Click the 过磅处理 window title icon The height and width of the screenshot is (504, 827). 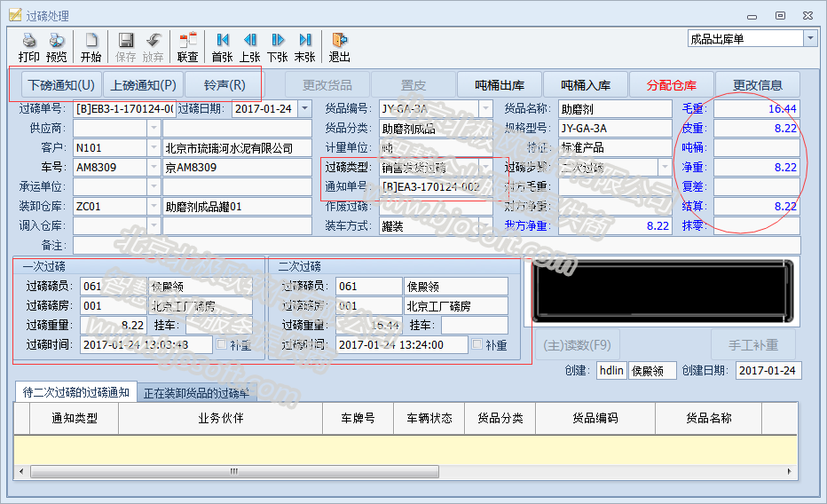point(15,15)
